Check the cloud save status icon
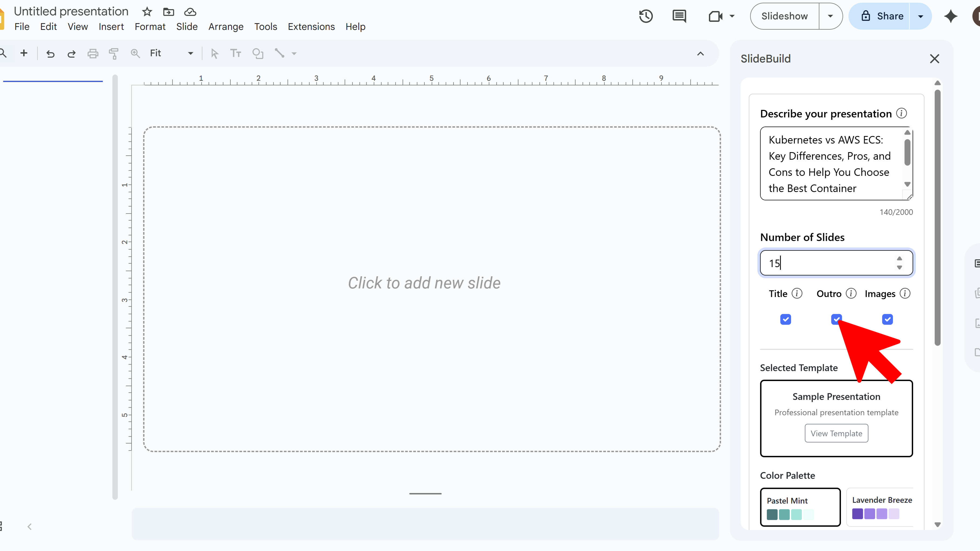This screenshot has width=980, height=551. coord(190,12)
